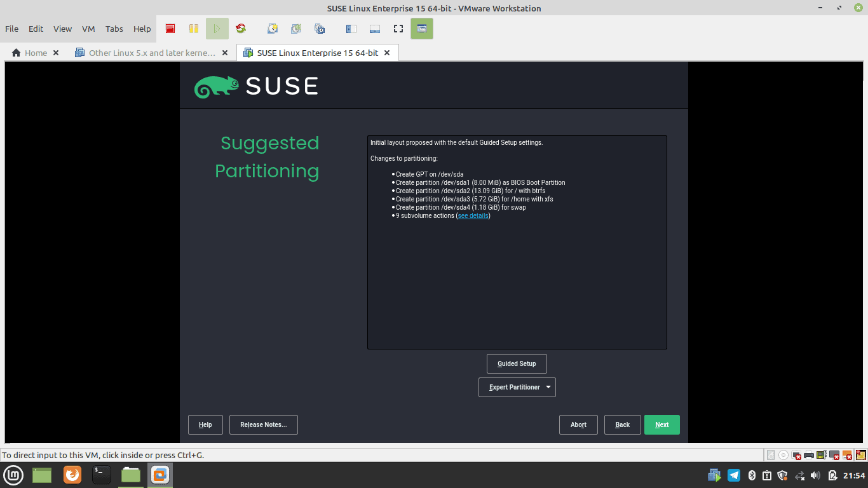868x488 pixels.
Task: Click Next to continue installation
Action: pyautogui.click(x=662, y=424)
